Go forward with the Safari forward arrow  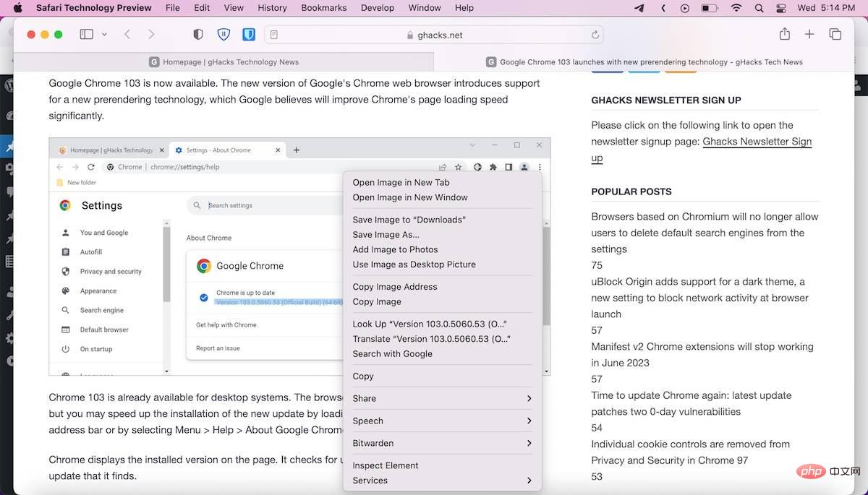click(x=151, y=35)
